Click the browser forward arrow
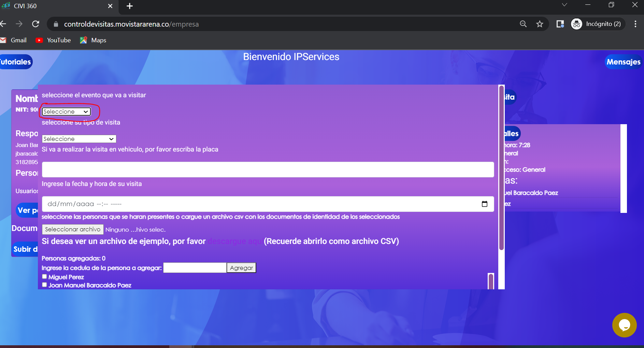Viewport: 644px width, 348px height. (19, 24)
